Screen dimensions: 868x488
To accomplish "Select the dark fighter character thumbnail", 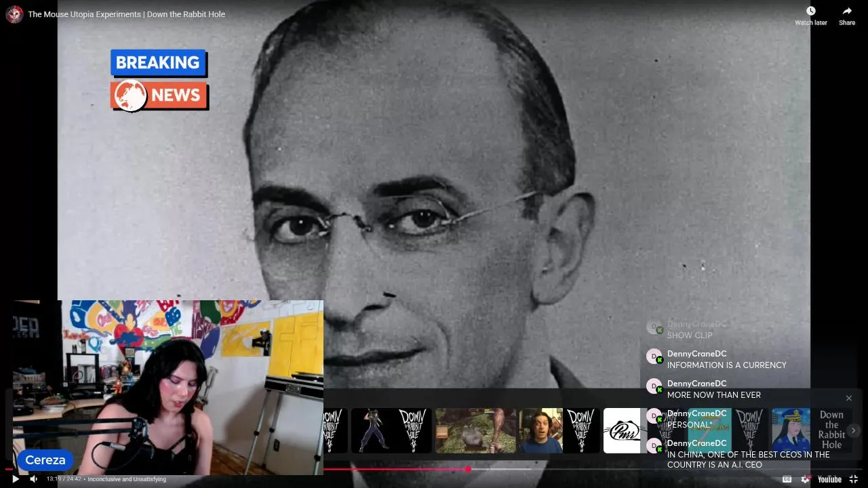I will (x=391, y=430).
